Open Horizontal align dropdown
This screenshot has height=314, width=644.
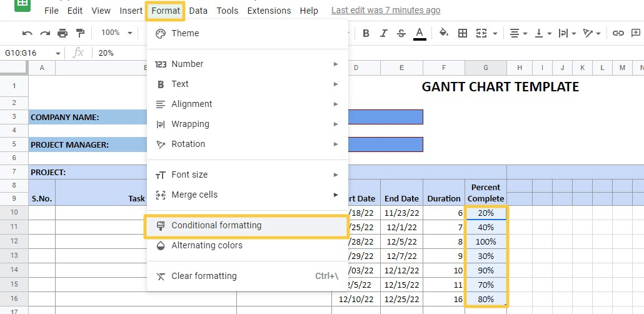click(x=518, y=33)
